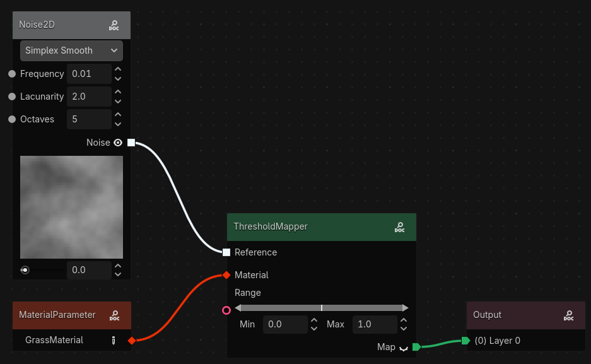Open the Noise2D node documentation icon

click(114, 25)
